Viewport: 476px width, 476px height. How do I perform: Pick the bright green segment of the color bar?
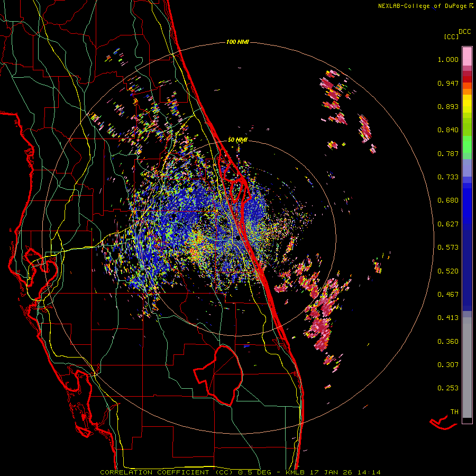coord(467,144)
